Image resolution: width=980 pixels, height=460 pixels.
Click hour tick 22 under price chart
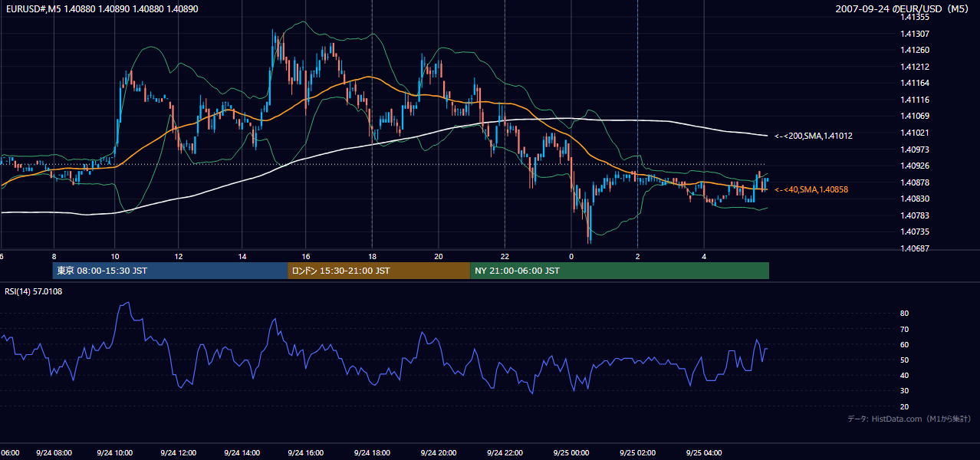[x=505, y=255]
